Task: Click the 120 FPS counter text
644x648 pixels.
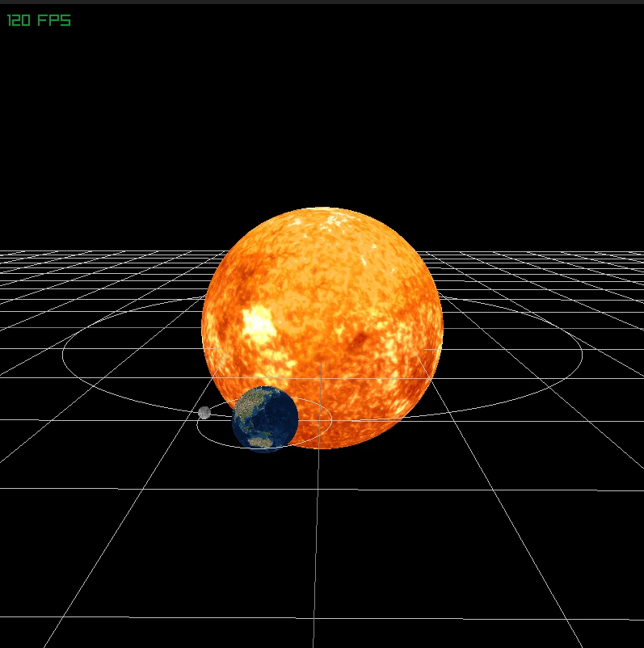Action: pos(39,20)
